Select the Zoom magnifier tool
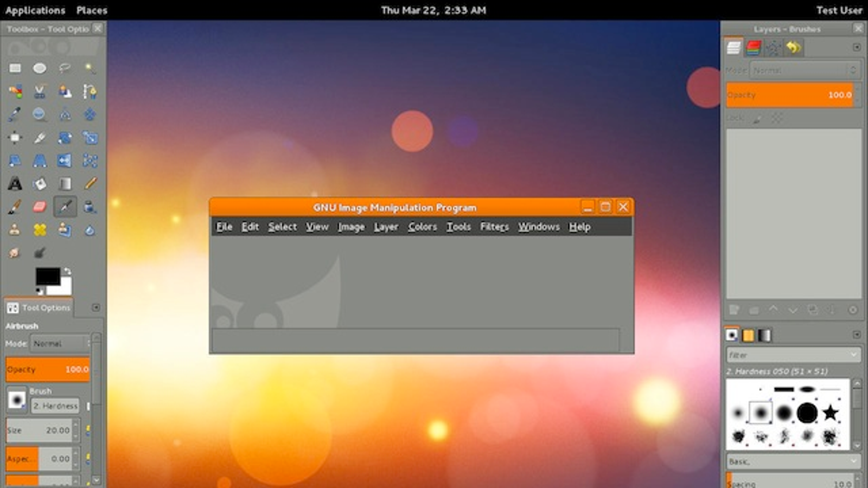Viewport: 868px width, 488px height. point(40,114)
